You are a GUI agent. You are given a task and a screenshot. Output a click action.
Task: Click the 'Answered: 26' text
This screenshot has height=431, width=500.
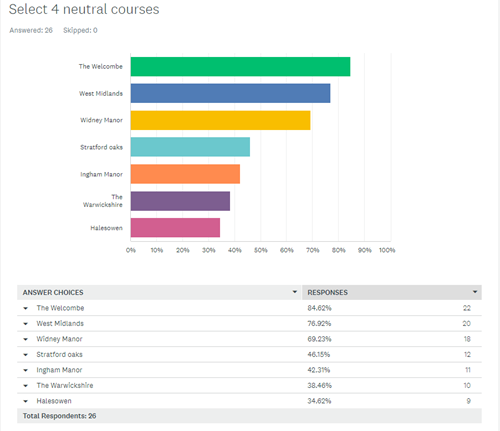[x=31, y=30]
